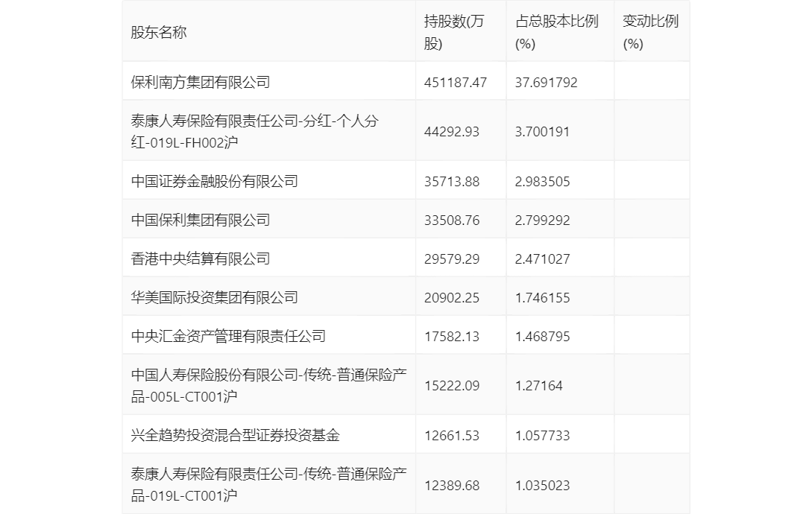This screenshot has height=514, width=812.
Task: Select the percentage 1.746155
Action: [x=542, y=298]
